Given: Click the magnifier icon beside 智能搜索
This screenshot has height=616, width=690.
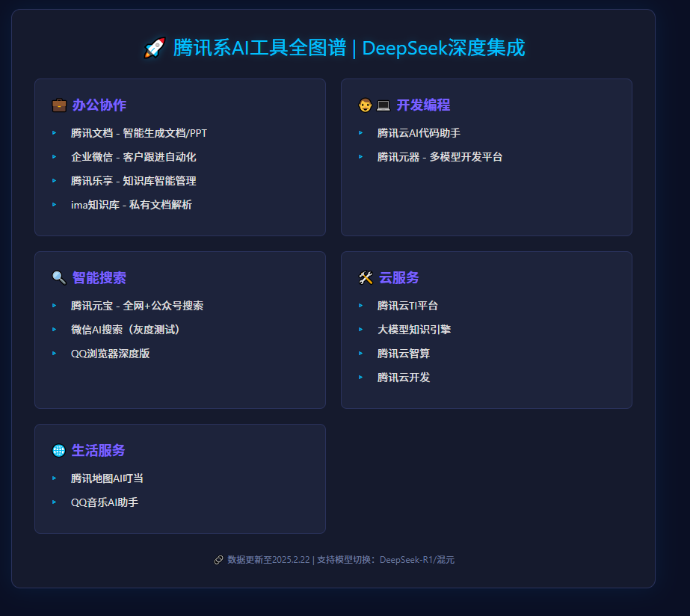Looking at the screenshot, I should tap(59, 277).
